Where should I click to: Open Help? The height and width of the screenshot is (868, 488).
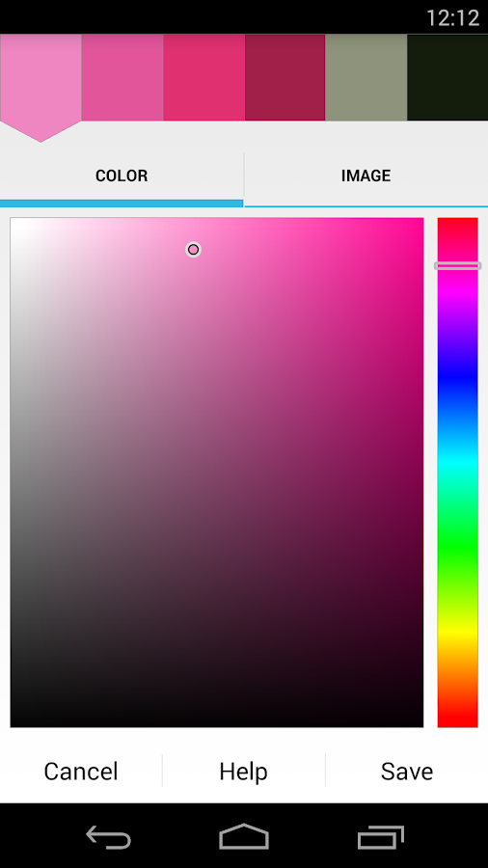[x=243, y=772]
